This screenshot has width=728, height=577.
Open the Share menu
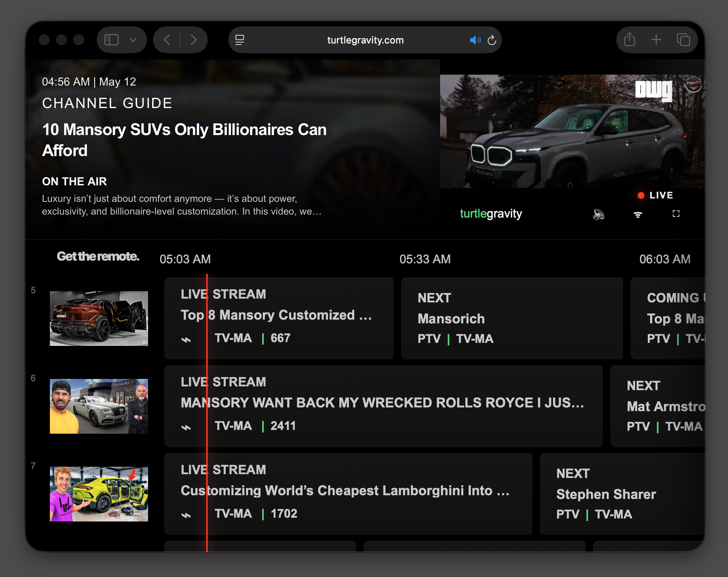(629, 39)
